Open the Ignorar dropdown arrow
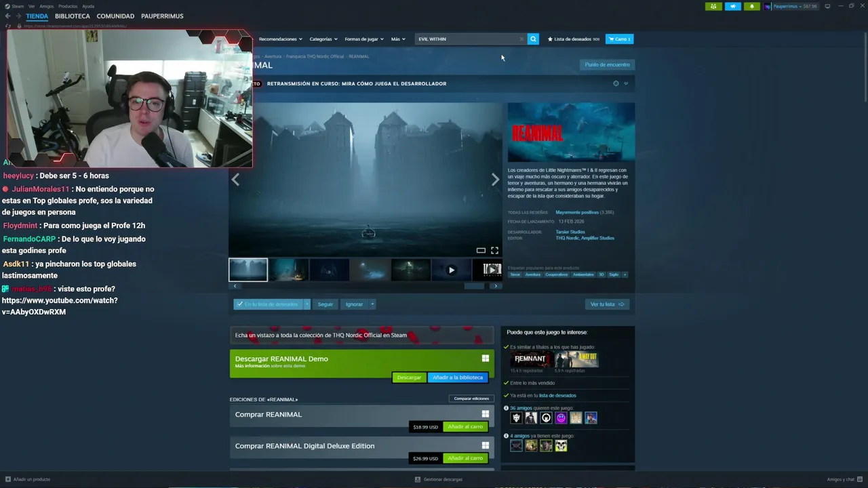This screenshot has height=488, width=868. (x=372, y=304)
